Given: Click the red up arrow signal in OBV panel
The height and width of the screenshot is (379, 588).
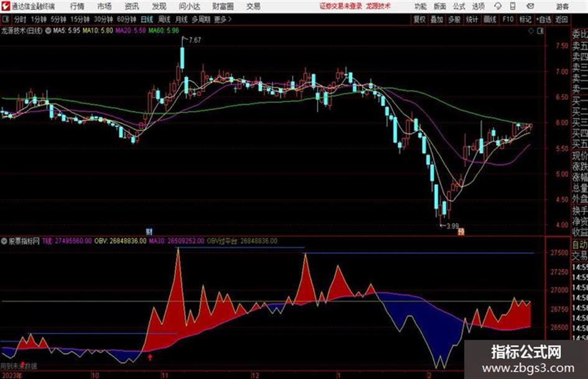Looking at the screenshot, I should pyautogui.click(x=151, y=357).
